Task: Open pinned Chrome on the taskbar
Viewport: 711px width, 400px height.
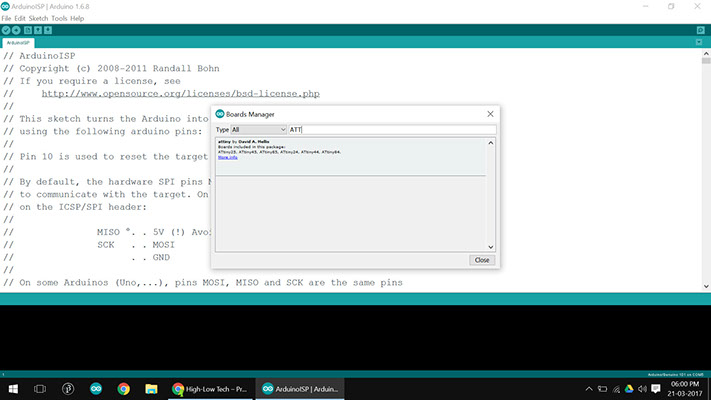Action: click(x=123, y=389)
